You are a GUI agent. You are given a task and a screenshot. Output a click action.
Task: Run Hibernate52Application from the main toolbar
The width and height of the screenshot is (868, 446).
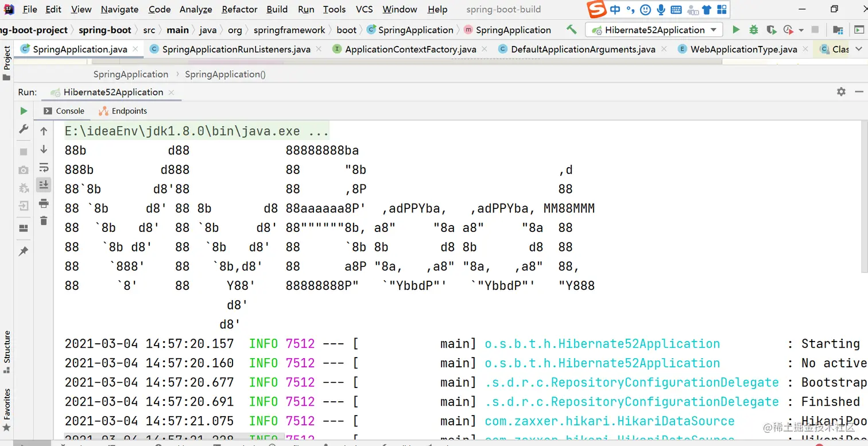736,30
